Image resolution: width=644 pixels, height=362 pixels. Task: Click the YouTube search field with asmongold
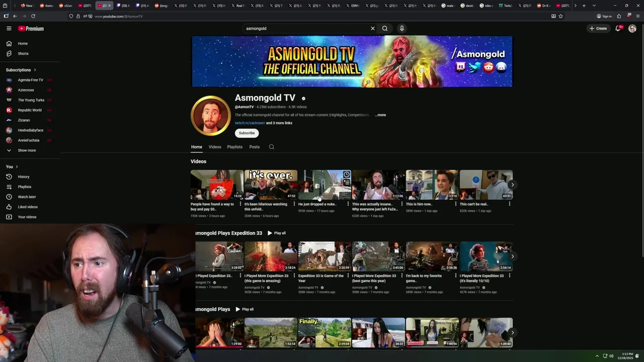[x=306, y=29]
